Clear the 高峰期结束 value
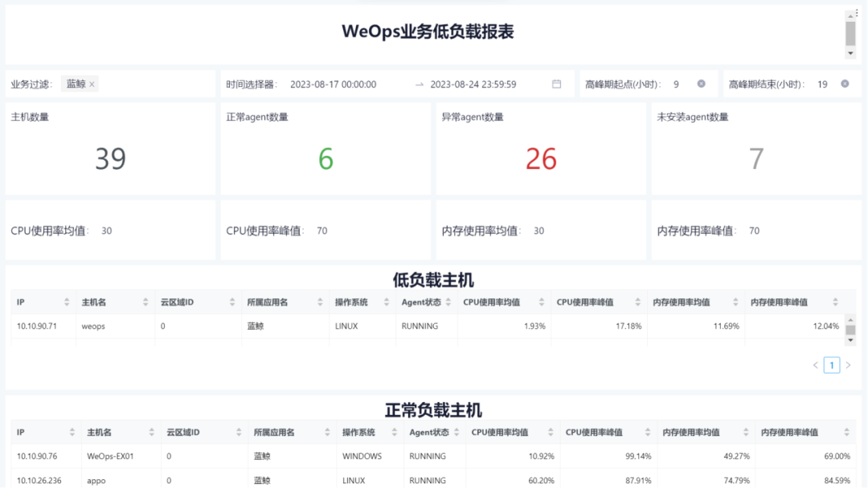This screenshot has width=868, height=497. pos(845,84)
